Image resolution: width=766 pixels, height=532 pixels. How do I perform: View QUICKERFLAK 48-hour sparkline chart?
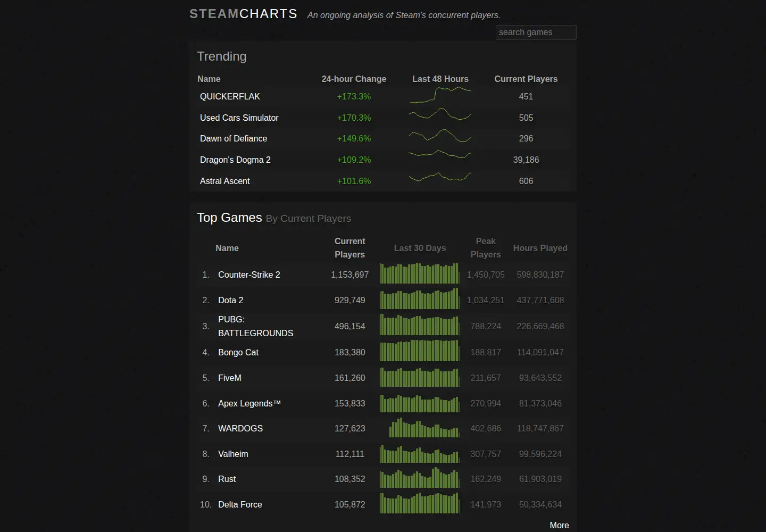coord(440,95)
